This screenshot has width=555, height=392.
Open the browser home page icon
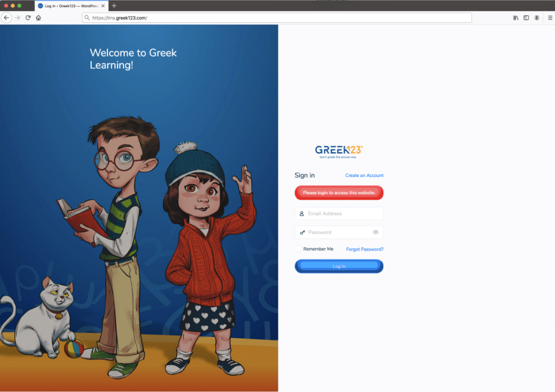38,18
